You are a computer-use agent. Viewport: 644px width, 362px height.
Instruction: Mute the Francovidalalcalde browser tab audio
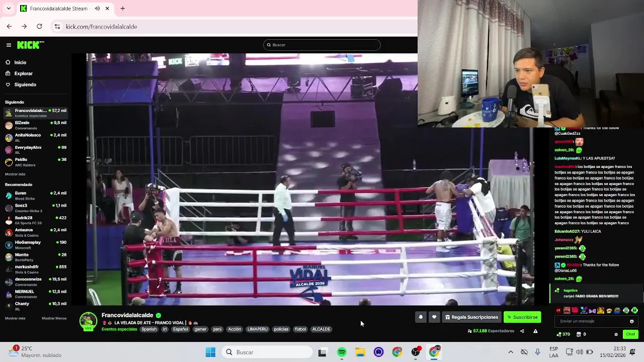point(97,9)
